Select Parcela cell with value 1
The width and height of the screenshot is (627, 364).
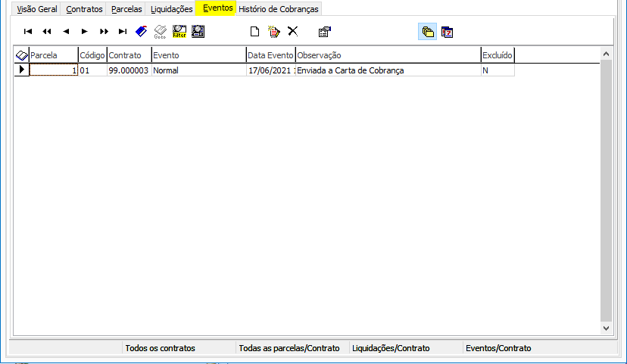pos(54,70)
